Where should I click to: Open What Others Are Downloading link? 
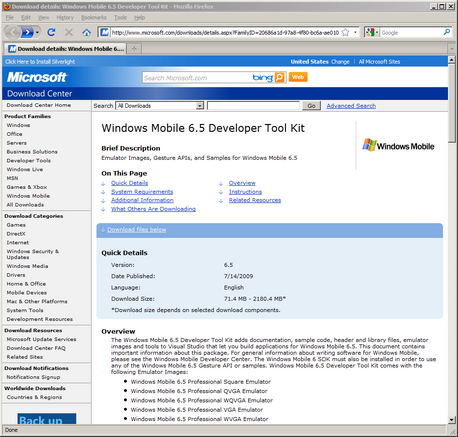pyautogui.click(x=153, y=209)
